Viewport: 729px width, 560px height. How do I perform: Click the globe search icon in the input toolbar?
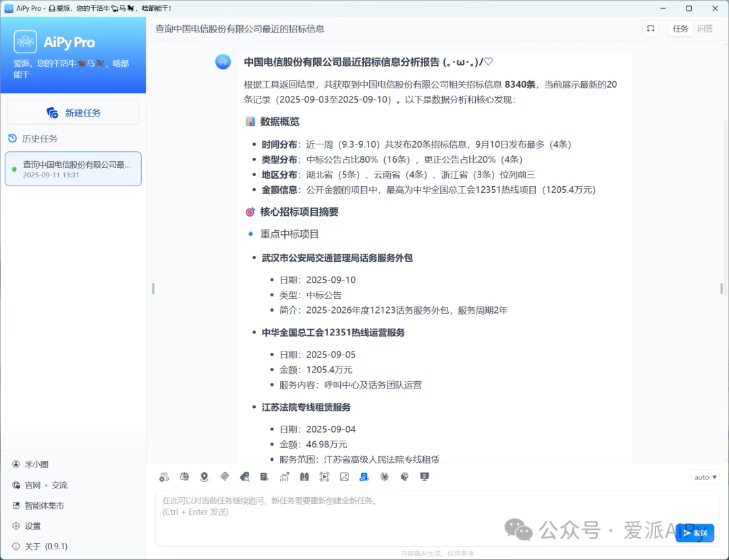coord(184,477)
